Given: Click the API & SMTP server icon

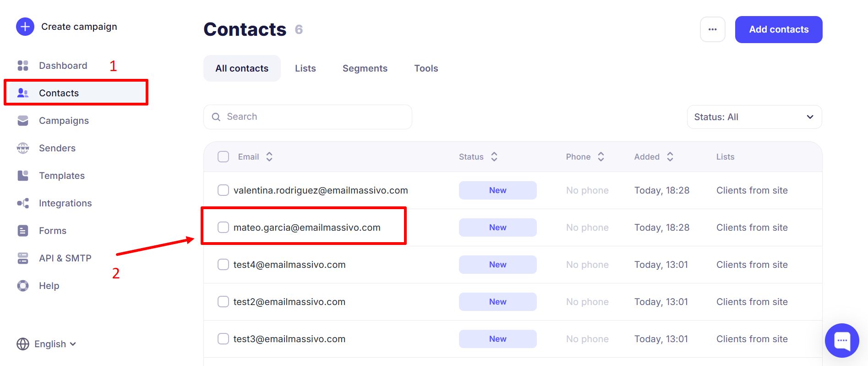Looking at the screenshot, I should point(23,258).
